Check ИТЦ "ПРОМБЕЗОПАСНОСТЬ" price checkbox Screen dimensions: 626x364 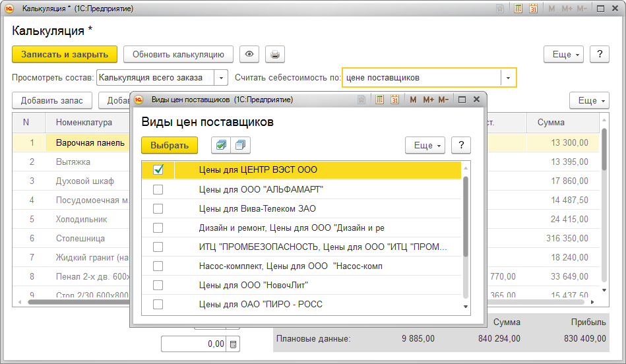[x=158, y=247]
